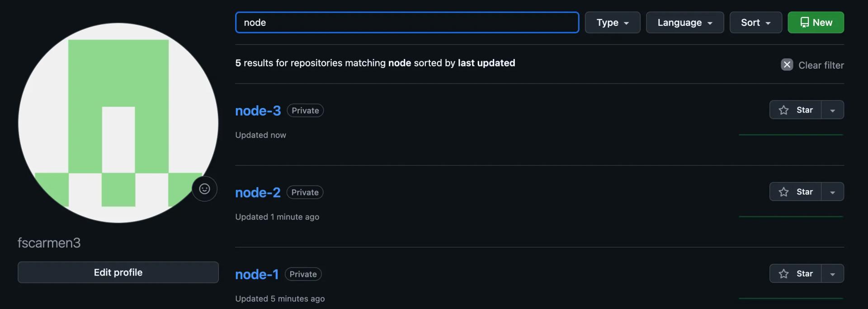Click the X icon to clear filter
Image resolution: width=868 pixels, height=309 pixels.
pyautogui.click(x=787, y=65)
